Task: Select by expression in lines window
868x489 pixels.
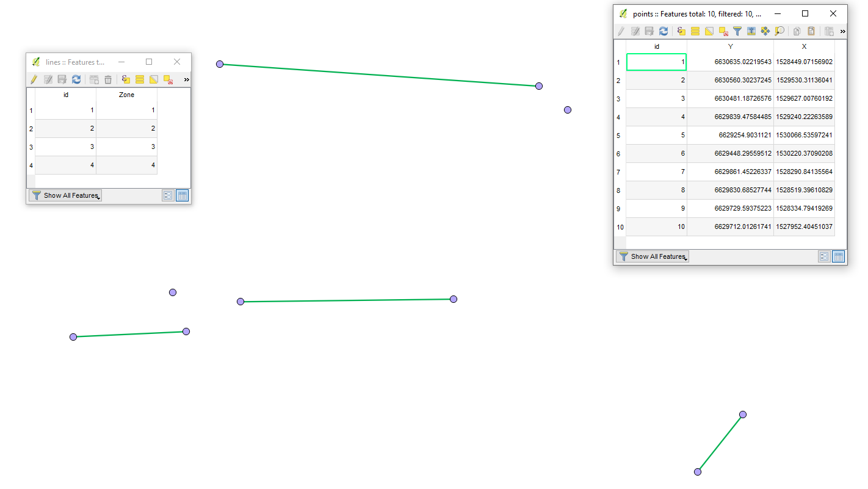Action: (126, 79)
